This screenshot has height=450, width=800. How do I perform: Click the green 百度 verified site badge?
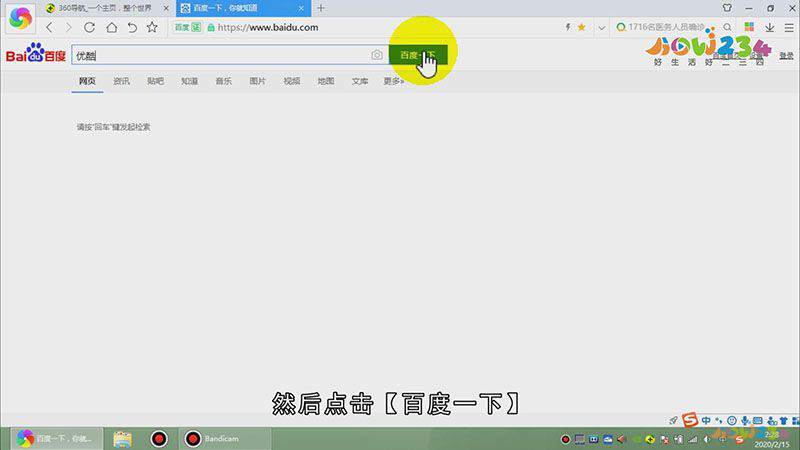click(x=187, y=28)
